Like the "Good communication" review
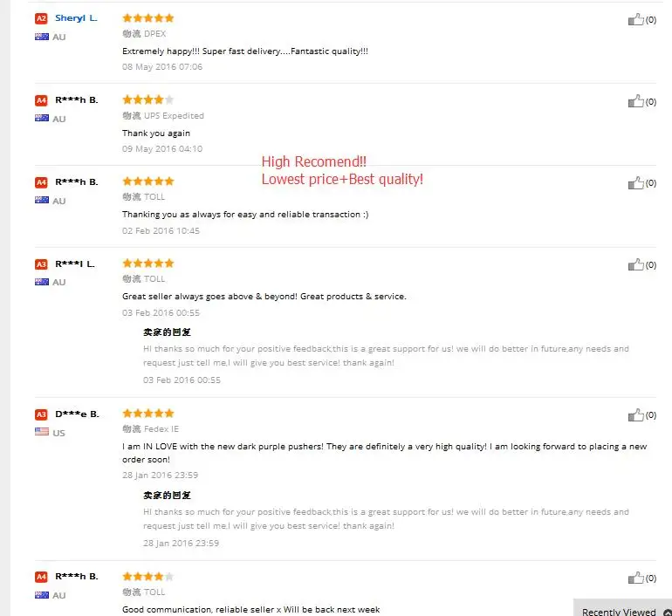This screenshot has width=672, height=616. (x=635, y=578)
